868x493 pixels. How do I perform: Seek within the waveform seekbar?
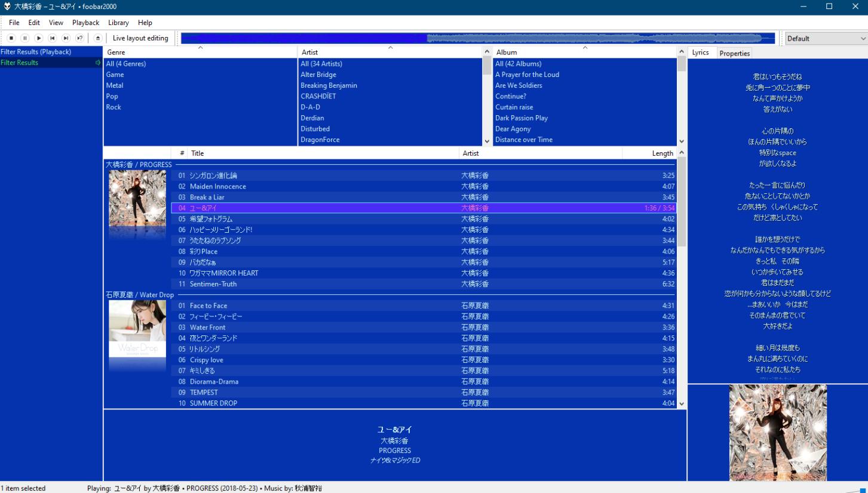478,38
